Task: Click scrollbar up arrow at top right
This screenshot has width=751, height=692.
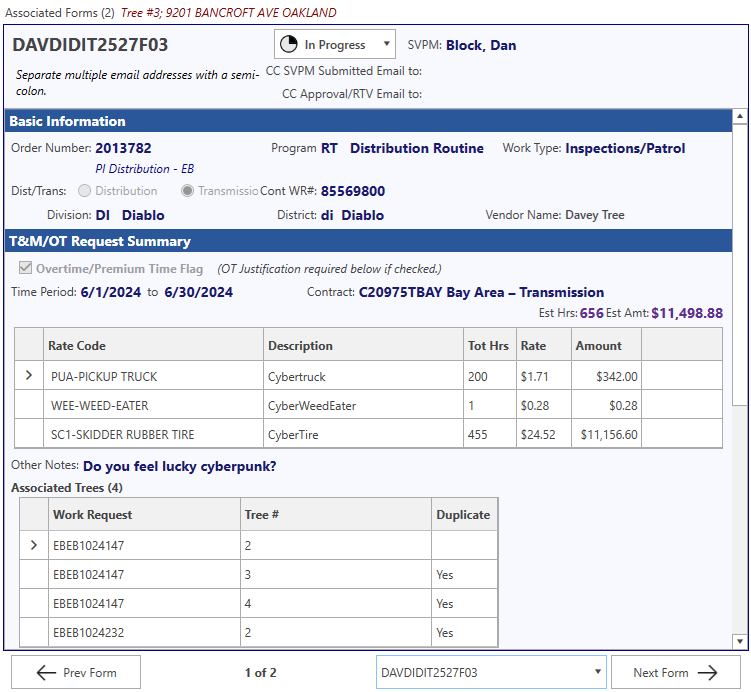Action: point(740,116)
